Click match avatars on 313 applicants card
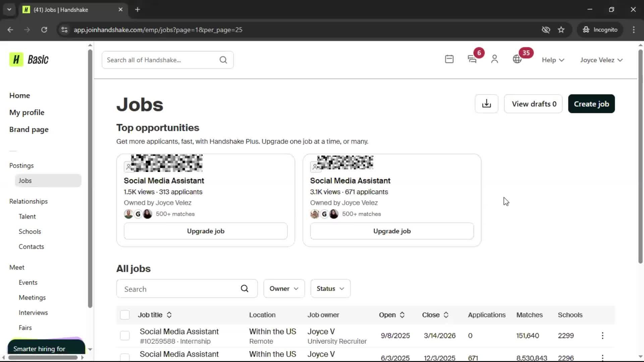This screenshot has height=362, width=644. [x=138, y=214]
